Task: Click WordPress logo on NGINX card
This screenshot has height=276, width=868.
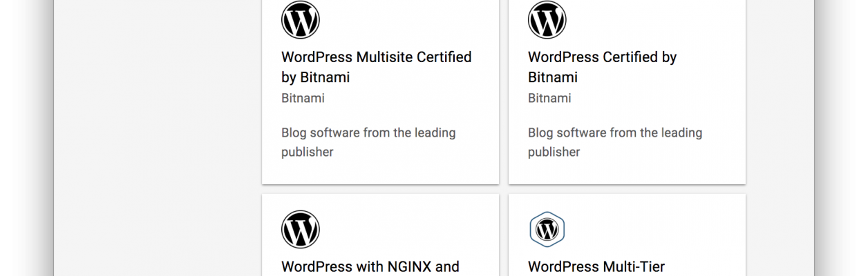Action: (301, 229)
